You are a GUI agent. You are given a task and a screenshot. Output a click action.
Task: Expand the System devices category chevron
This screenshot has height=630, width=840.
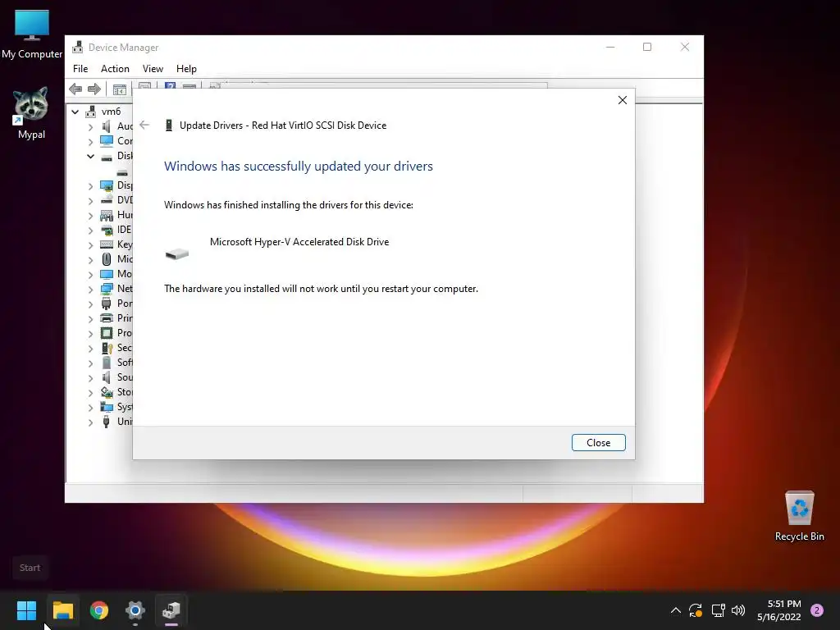[90, 408]
